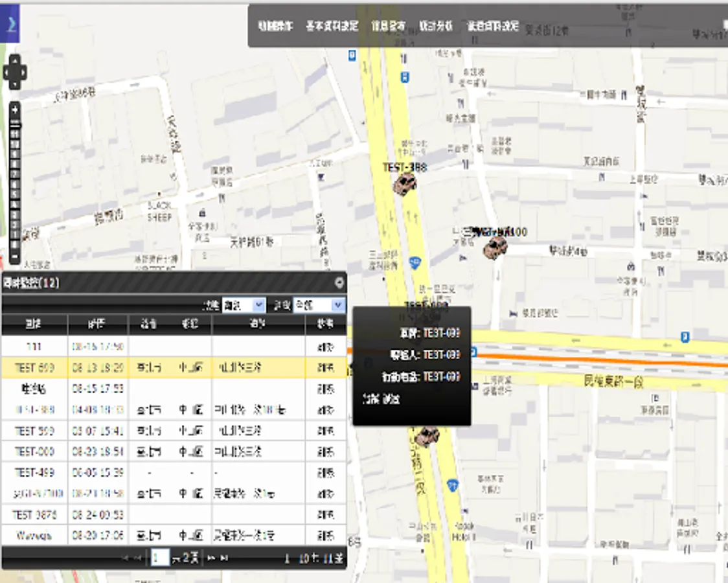Open the first filter dropdown in the monitoring panel
Screen dimensions: 728x583
244,305
